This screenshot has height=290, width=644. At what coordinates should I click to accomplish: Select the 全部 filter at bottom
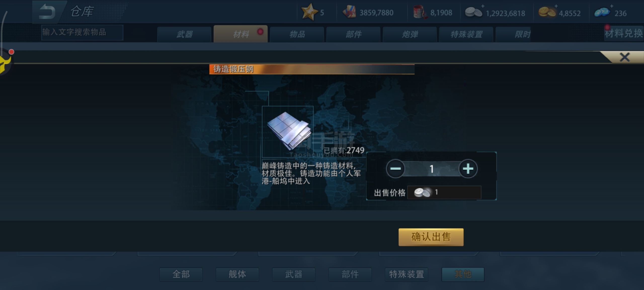[x=181, y=274]
